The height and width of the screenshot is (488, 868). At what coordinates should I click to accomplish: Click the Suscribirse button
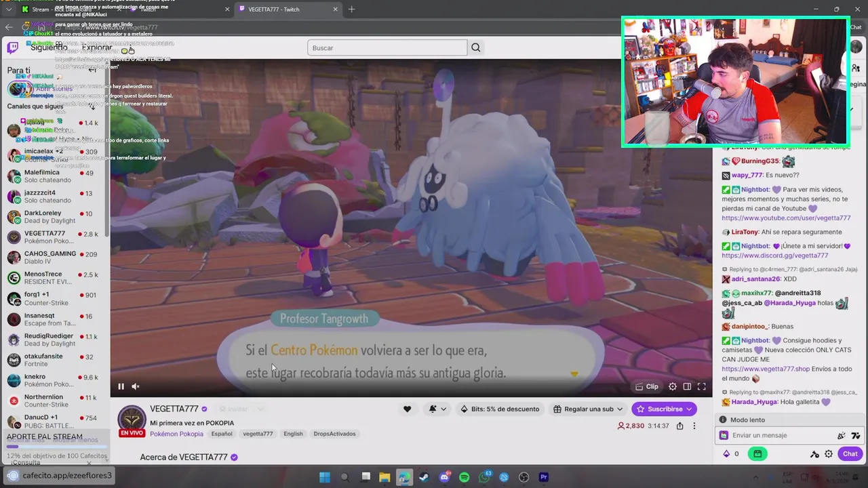664,409
